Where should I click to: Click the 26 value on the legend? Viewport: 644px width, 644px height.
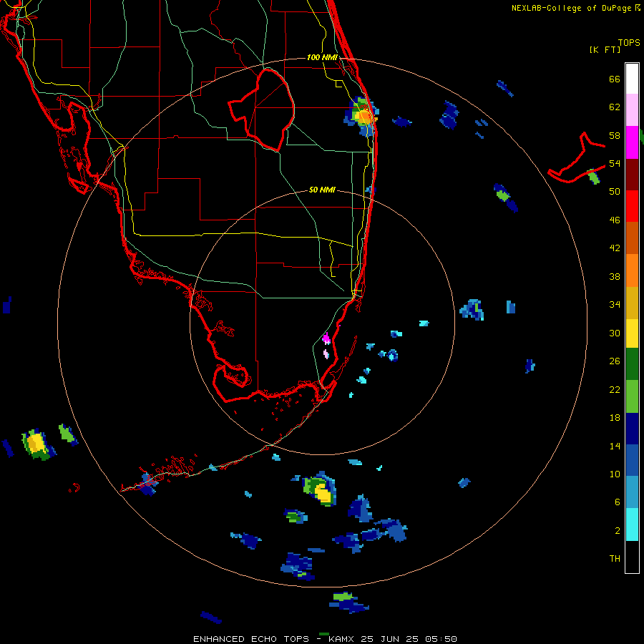(x=615, y=361)
